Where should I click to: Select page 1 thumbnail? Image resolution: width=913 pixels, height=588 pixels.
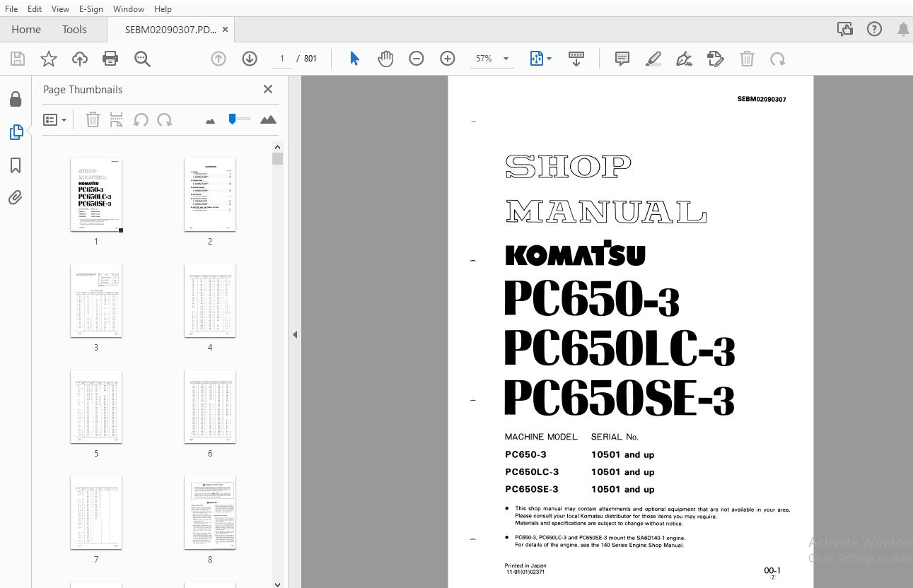[96, 195]
